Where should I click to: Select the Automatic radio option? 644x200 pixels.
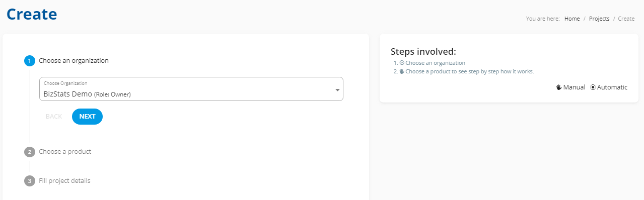(x=609, y=87)
